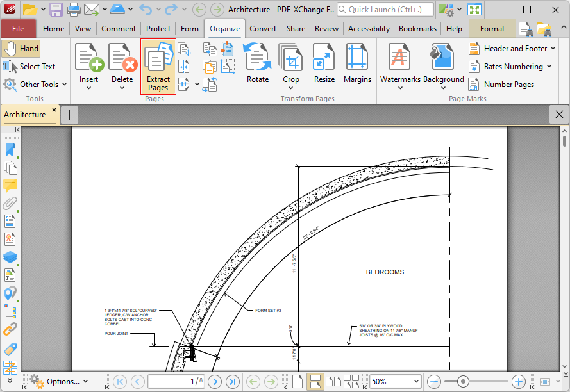The width and height of the screenshot is (570, 392).
Task: Open the File menu
Action: (18, 29)
